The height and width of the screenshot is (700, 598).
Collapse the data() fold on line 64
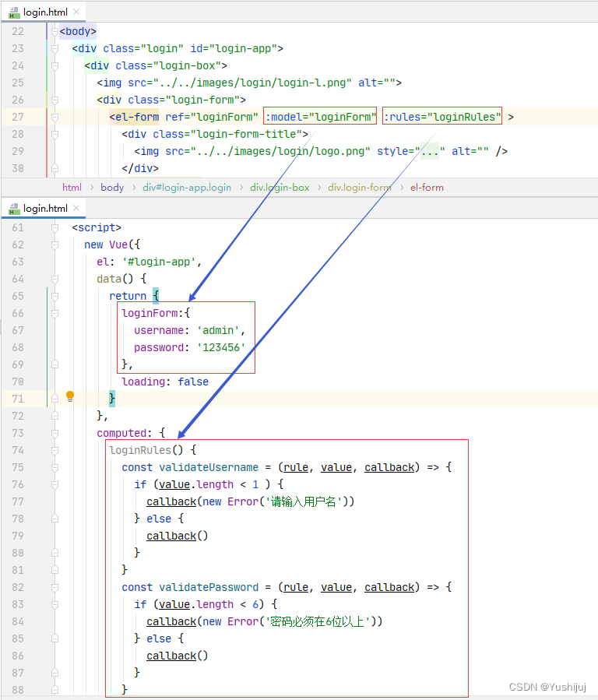click(55, 279)
